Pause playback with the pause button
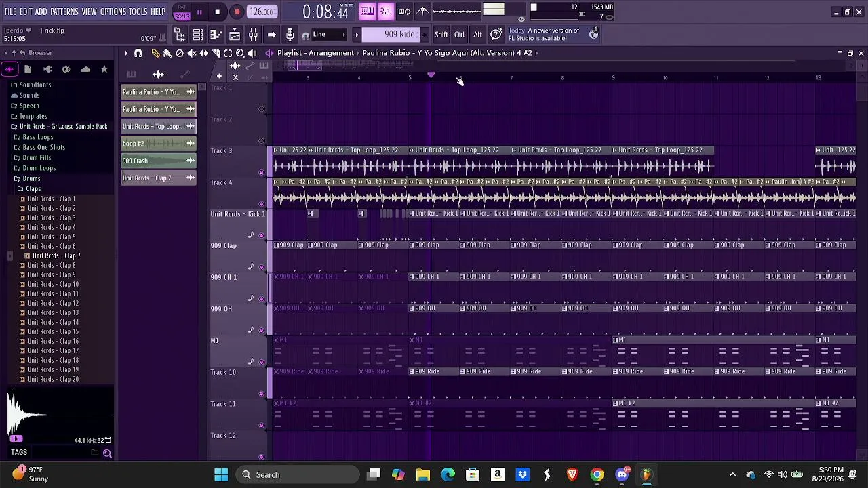 pyautogui.click(x=199, y=12)
